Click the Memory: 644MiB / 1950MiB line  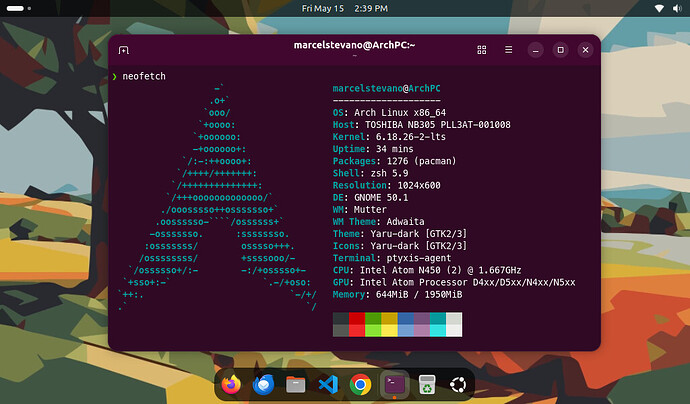pos(397,294)
